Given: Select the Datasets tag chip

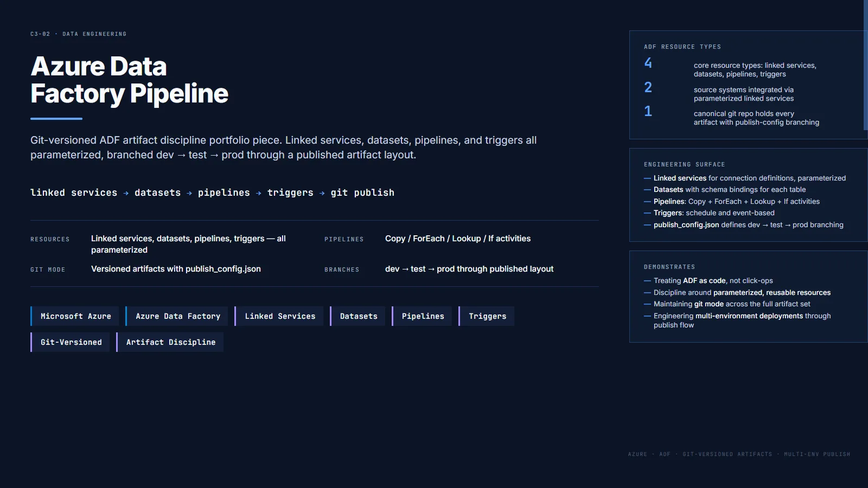Looking at the screenshot, I should tap(358, 316).
